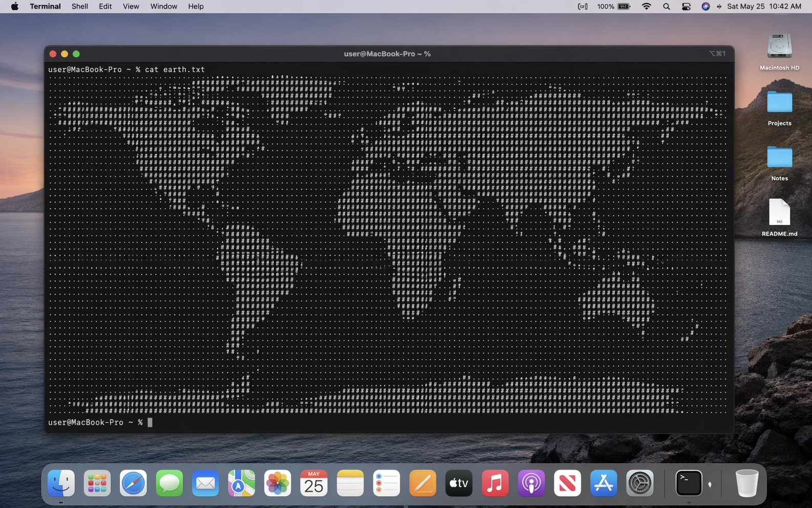812x508 pixels.
Task: Open the Trash in the dock
Action: [x=746, y=483]
